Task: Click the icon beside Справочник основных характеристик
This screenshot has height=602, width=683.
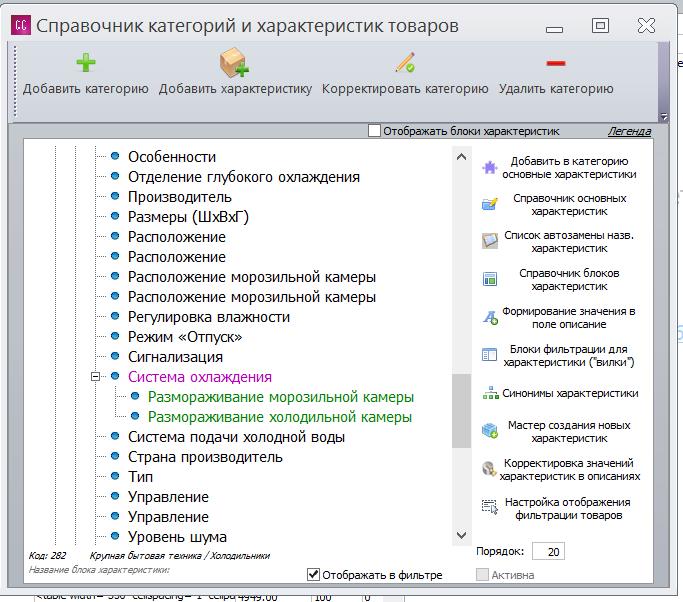Action: 490,204
